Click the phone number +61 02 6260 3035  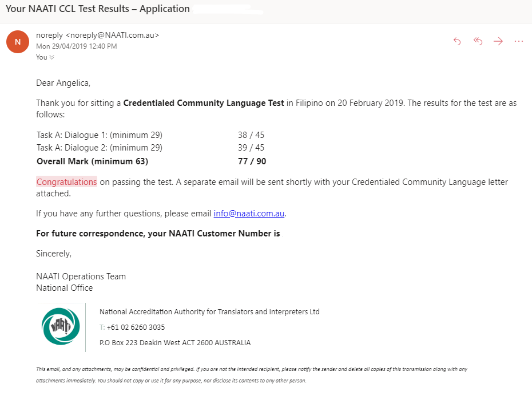coord(136,327)
